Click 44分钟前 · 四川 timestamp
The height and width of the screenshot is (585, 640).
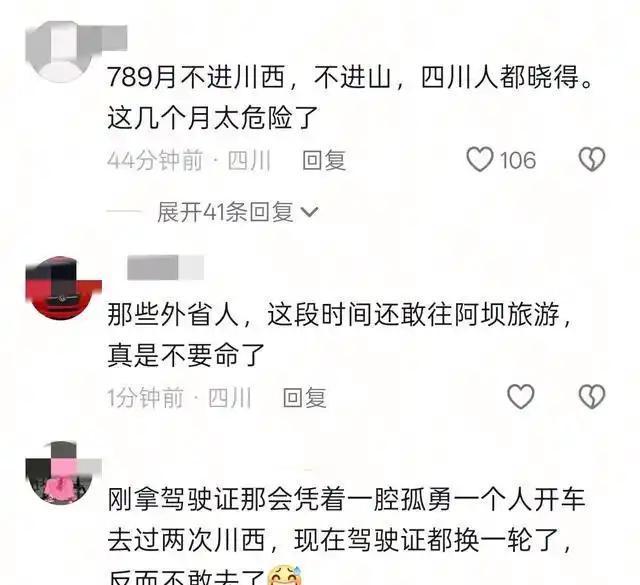(189, 160)
